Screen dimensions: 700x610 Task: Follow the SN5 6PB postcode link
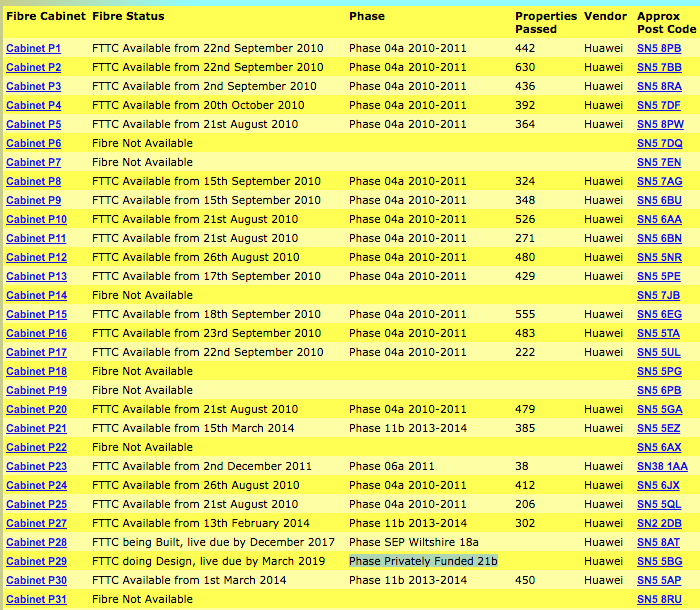click(659, 390)
